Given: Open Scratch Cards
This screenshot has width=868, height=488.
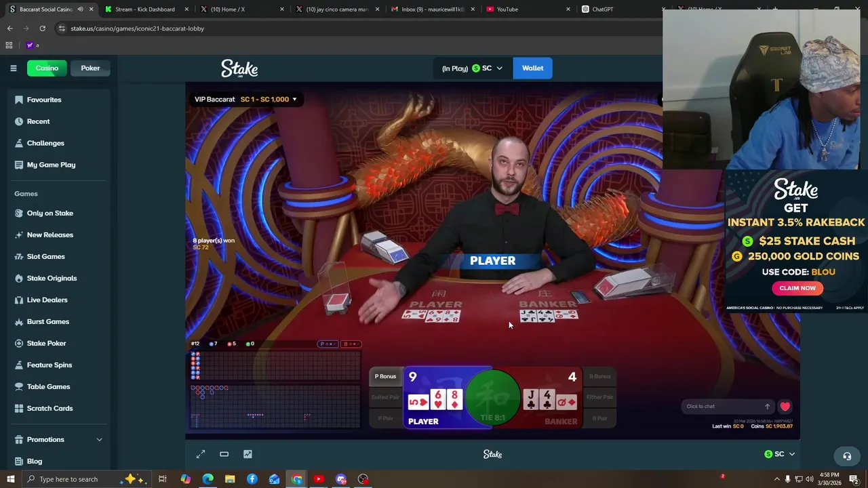Looking at the screenshot, I should pyautogui.click(x=50, y=408).
